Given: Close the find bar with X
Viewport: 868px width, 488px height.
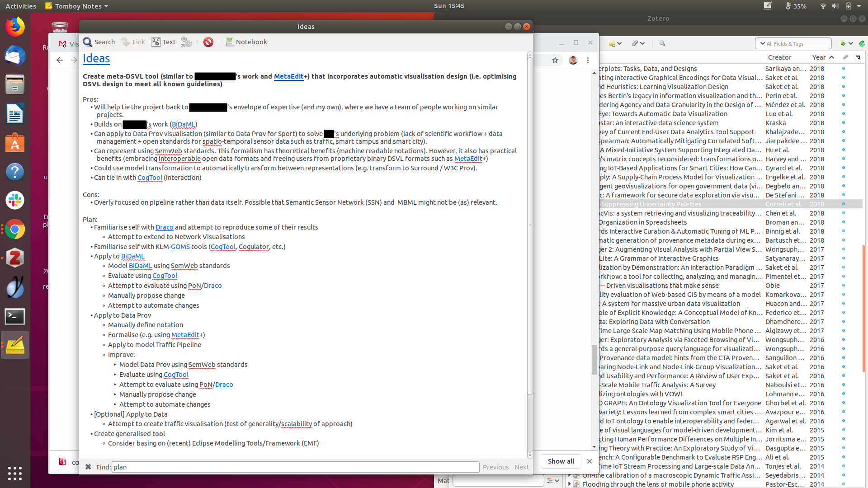Looking at the screenshot, I should click(x=88, y=467).
